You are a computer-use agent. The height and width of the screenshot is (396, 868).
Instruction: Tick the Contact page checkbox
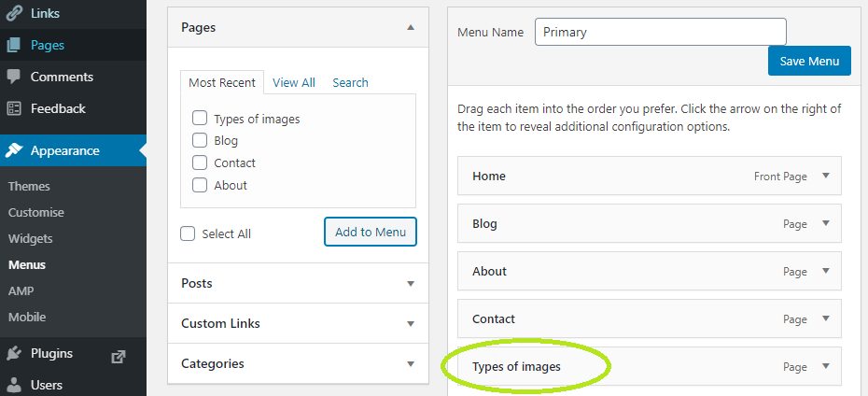pyautogui.click(x=200, y=163)
